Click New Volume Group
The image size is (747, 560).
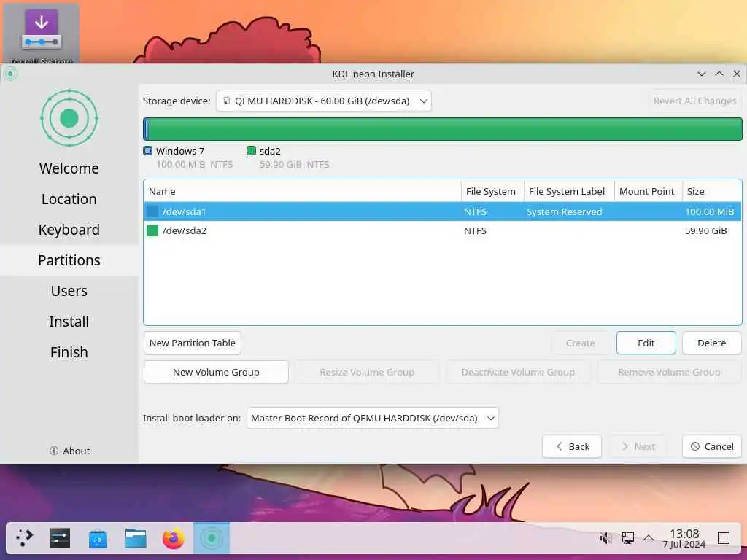[x=216, y=372]
